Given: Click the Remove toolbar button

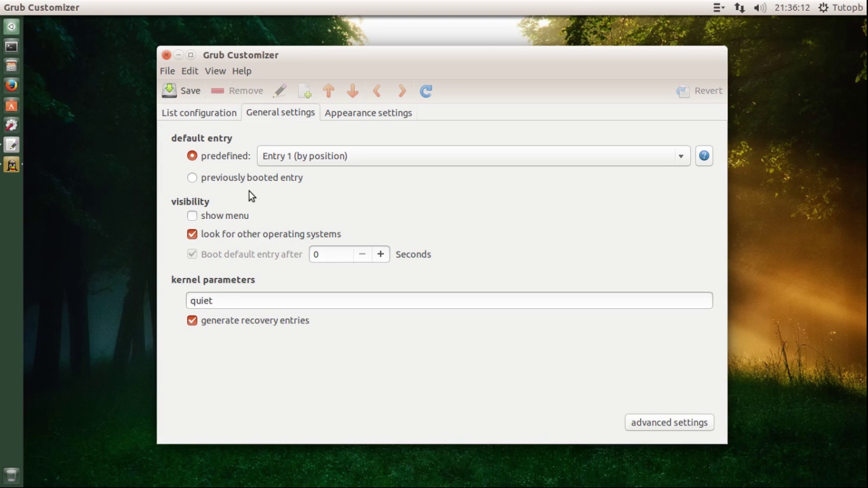Looking at the screenshot, I should [237, 91].
